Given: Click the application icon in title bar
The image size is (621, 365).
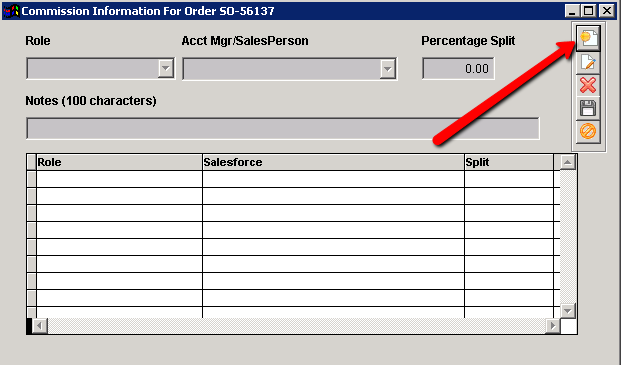Looking at the screenshot, I should coord(11,11).
